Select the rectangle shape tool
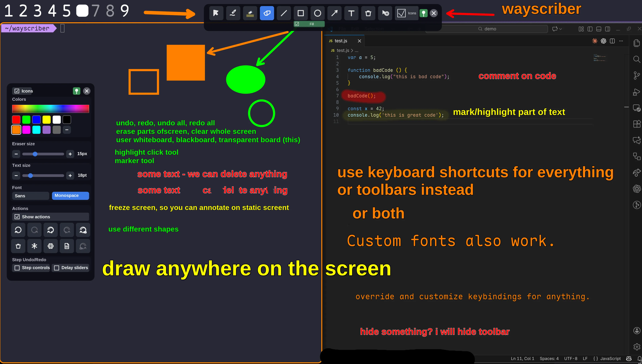 coord(301,13)
